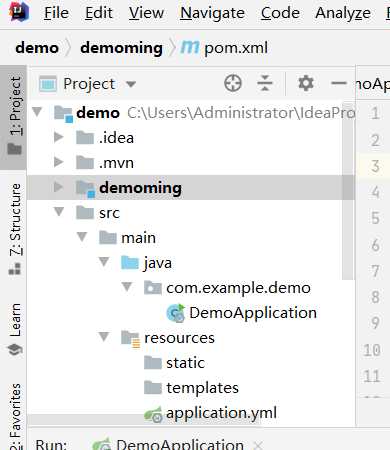Select the static folder
The image size is (390, 450).
(191, 363)
